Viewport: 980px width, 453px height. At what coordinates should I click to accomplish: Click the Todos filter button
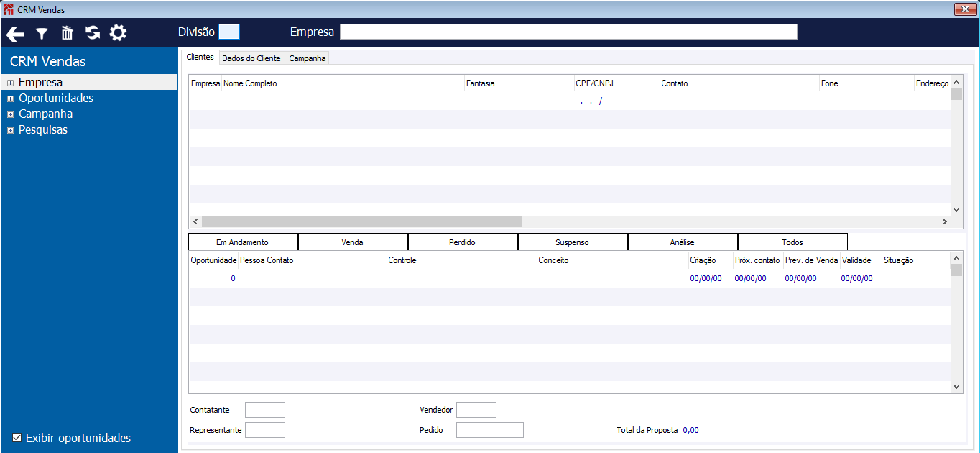pyautogui.click(x=792, y=242)
